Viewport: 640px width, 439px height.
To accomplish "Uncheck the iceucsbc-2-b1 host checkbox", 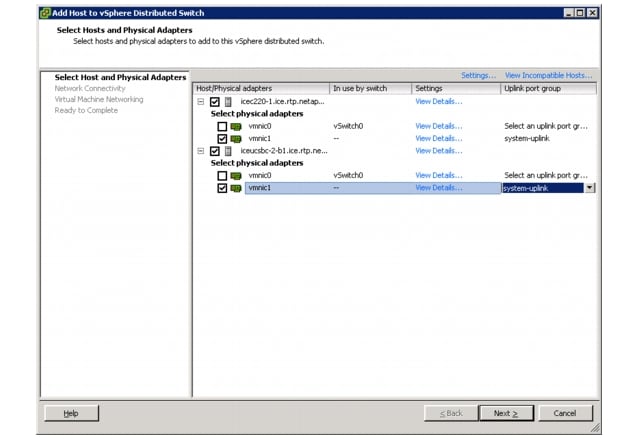I will point(215,151).
